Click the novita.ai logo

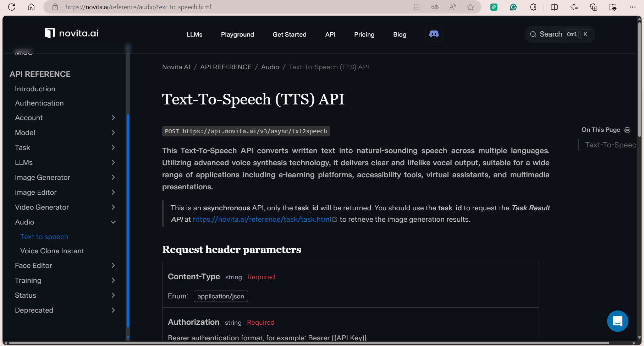pos(72,33)
